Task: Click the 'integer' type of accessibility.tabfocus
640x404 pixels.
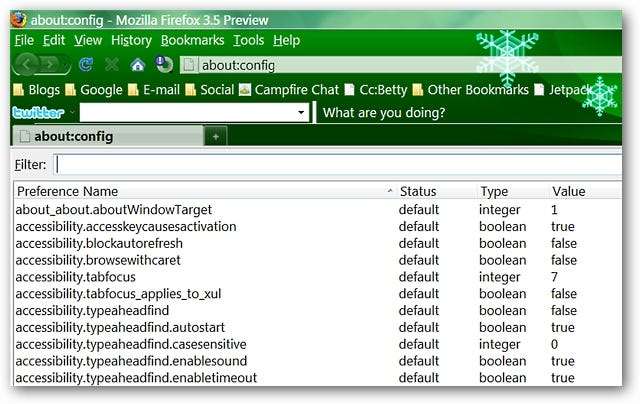Action: (x=500, y=277)
